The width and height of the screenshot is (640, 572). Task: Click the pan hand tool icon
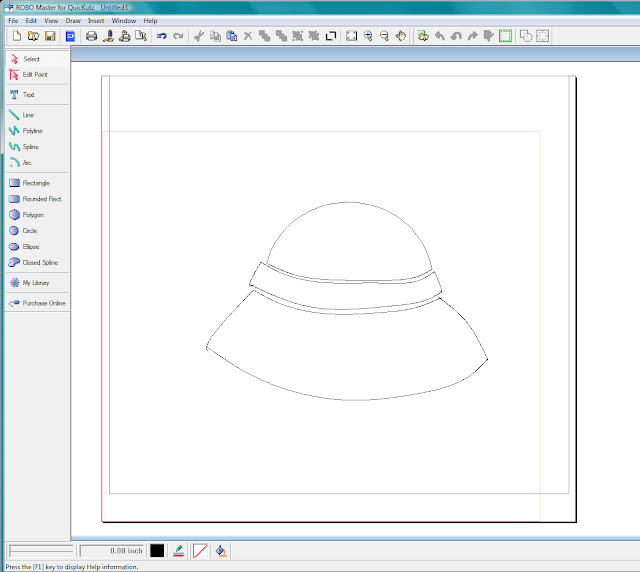point(400,36)
